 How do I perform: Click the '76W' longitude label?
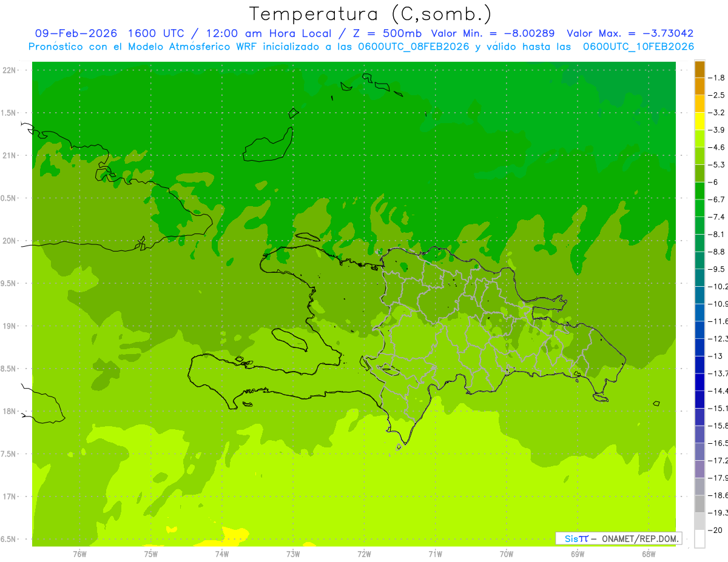79,554
